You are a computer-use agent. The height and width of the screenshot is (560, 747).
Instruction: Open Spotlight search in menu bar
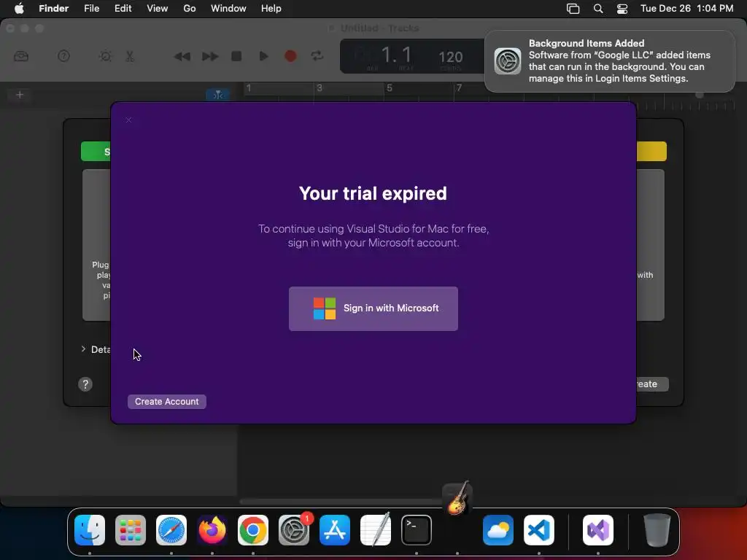point(598,9)
